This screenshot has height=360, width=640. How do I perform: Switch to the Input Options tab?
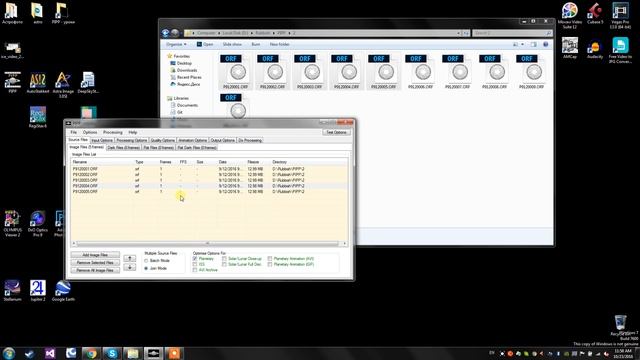coord(102,140)
